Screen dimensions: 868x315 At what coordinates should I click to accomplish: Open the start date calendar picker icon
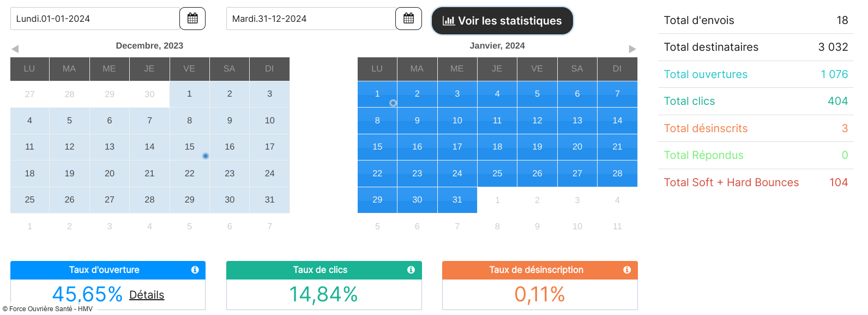tap(192, 18)
